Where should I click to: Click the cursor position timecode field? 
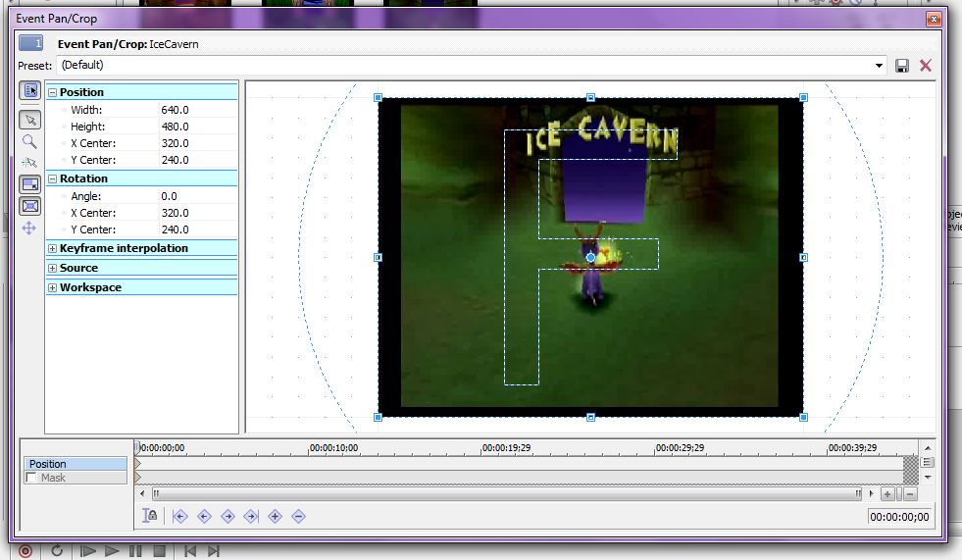tap(899, 517)
